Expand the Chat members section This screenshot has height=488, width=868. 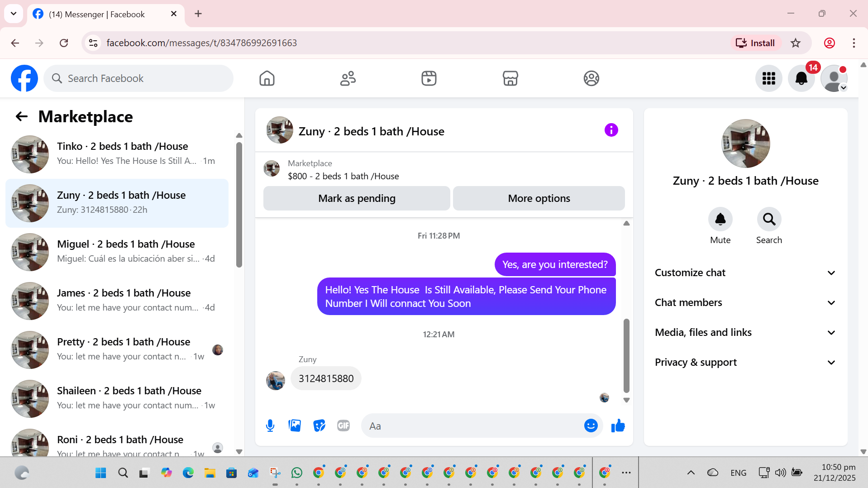pyautogui.click(x=745, y=302)
